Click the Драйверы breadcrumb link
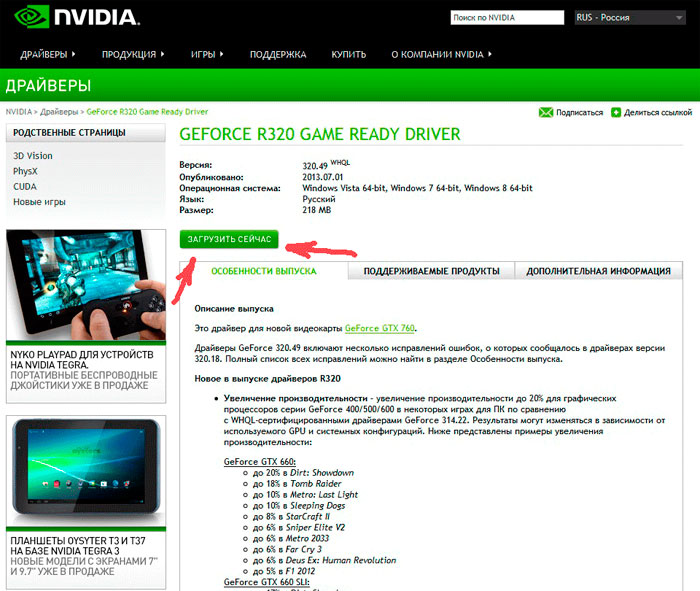Image resolution: width=700 pixels, height=591 pixels. click(x=59, y=112)
